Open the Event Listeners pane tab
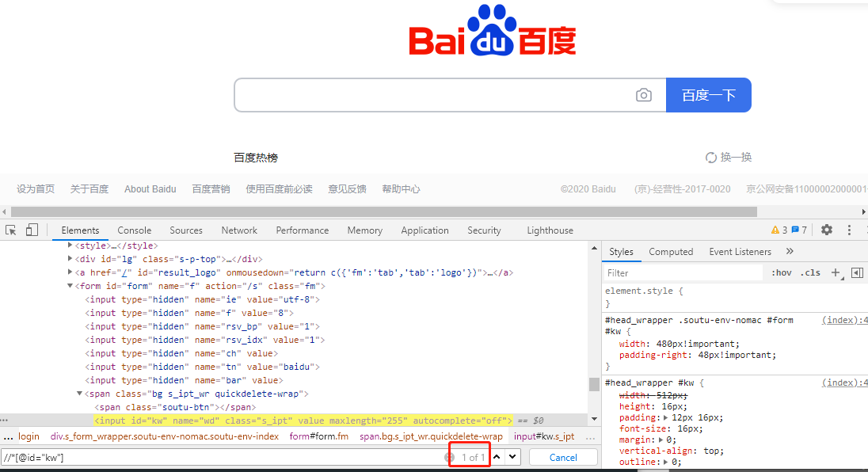Screen dimensions: 868x472 point(740,252)
